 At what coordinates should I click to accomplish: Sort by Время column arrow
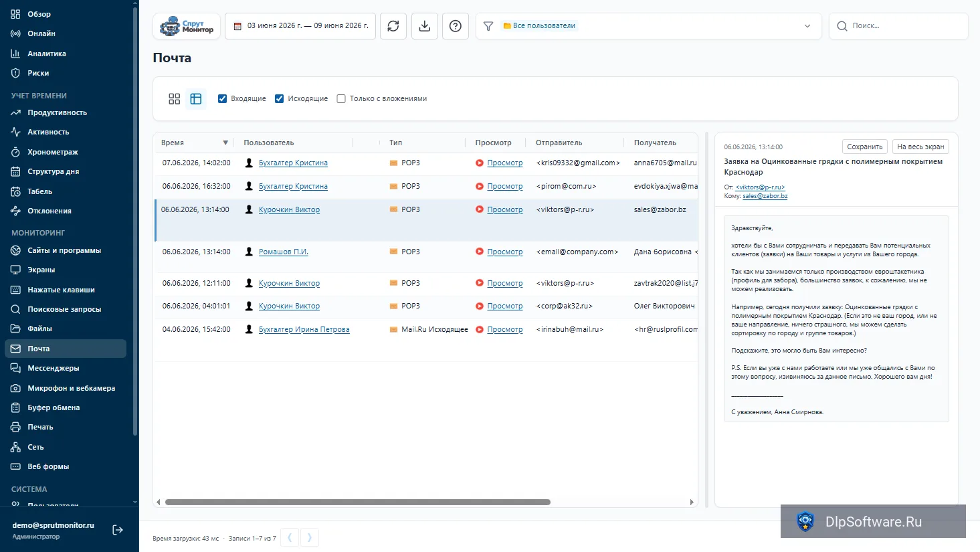pyautogui.click(x=225, y=143)
